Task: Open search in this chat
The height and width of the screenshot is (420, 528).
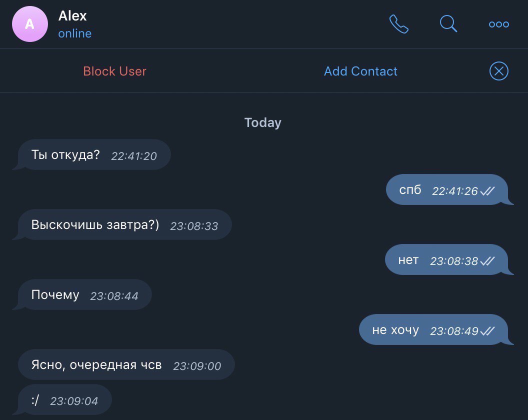Action: pos(448,23)
